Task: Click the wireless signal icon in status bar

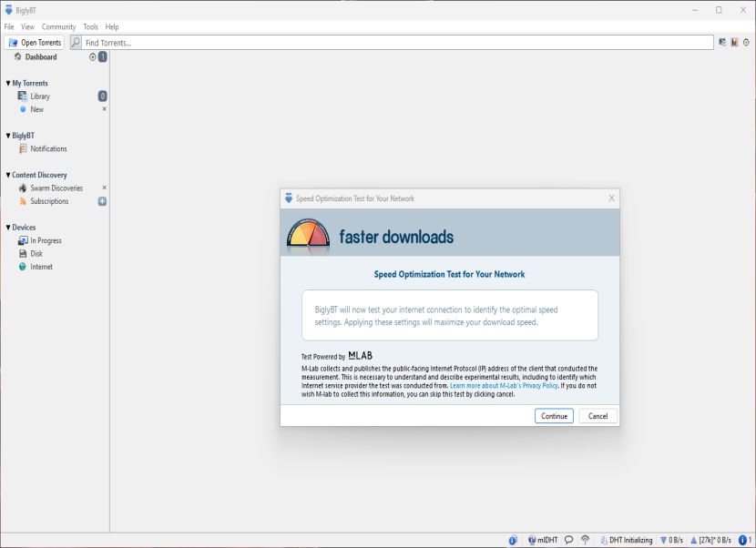Action: [586, 540]
